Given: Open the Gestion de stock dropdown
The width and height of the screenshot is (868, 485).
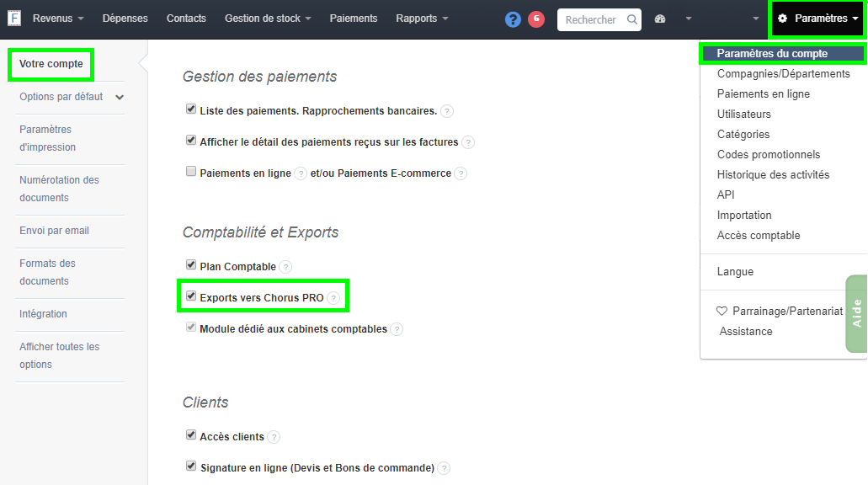Looking at the screenshot, I should tap(267, 18).
